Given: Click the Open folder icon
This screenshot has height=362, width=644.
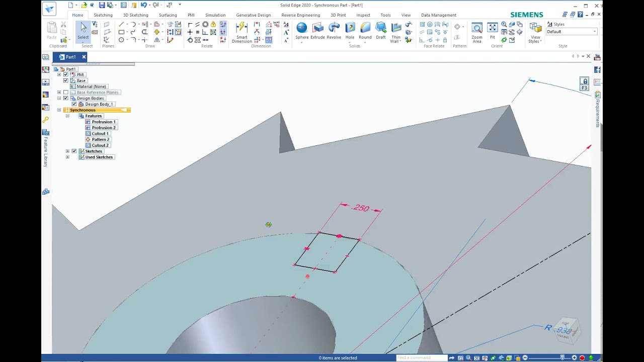Looking at the screenshot, I should pos(84,5).
